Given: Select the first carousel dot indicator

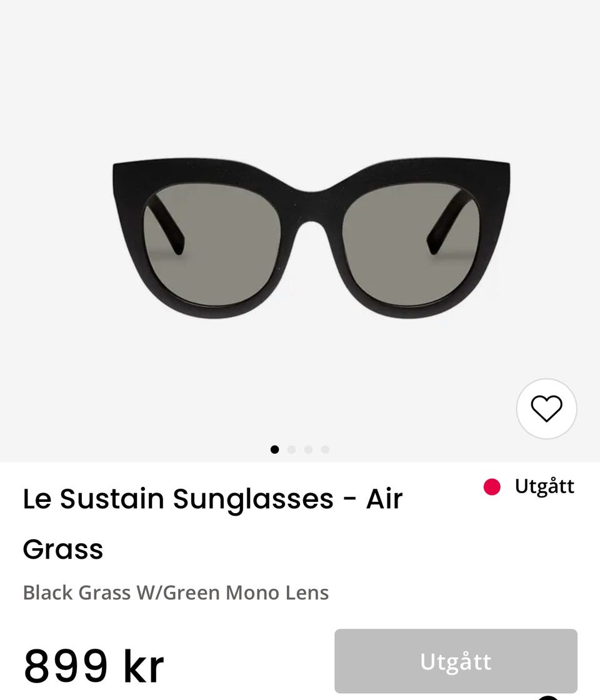Looking at the screenshot, I should coord(274,449).
